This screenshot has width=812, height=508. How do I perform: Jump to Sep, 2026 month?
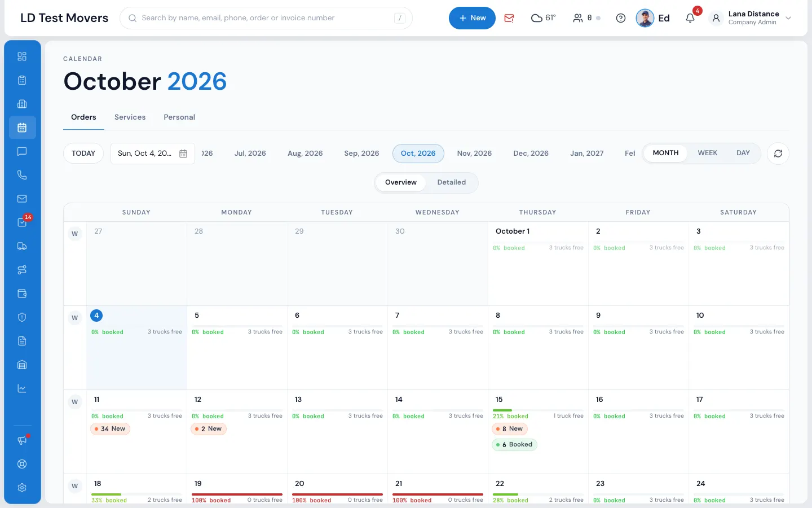[361, 154]
